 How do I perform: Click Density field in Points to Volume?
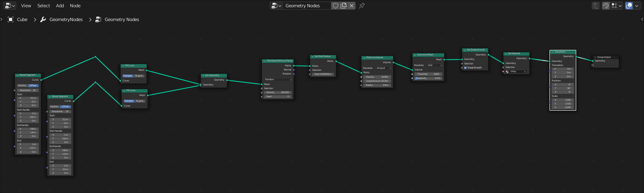[x=378, y=77]
